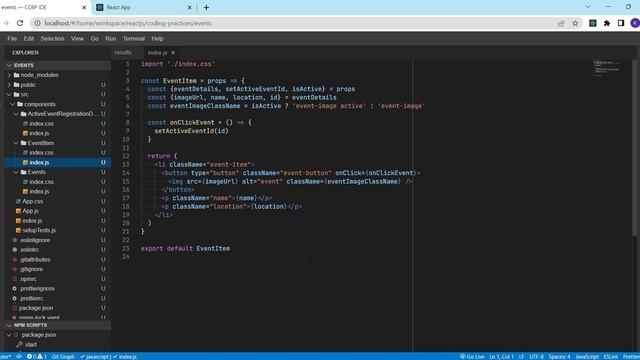This screenshot has height=360, width=640.
Task: Open the .npmrc file
Action: tap(29, 279)
